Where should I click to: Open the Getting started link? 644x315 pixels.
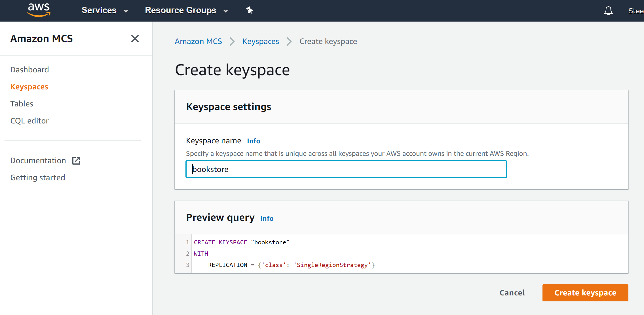[x=38, y=177]
